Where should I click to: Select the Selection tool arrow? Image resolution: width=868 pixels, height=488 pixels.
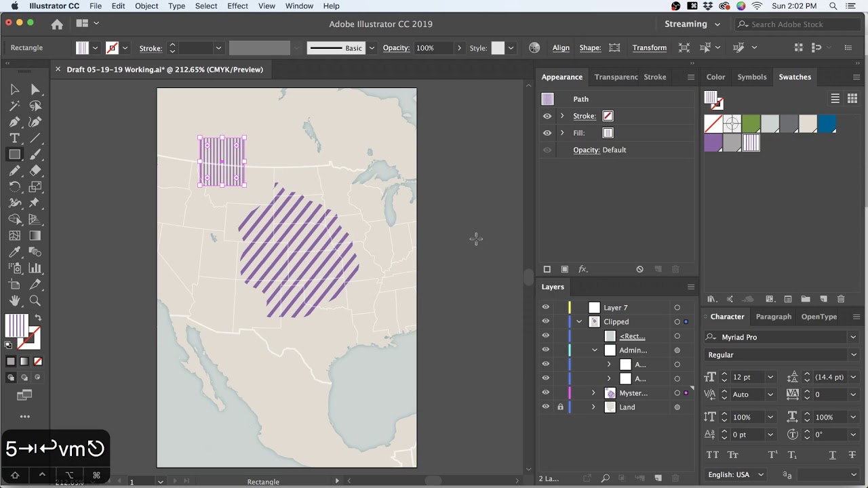tap(14, 89)
